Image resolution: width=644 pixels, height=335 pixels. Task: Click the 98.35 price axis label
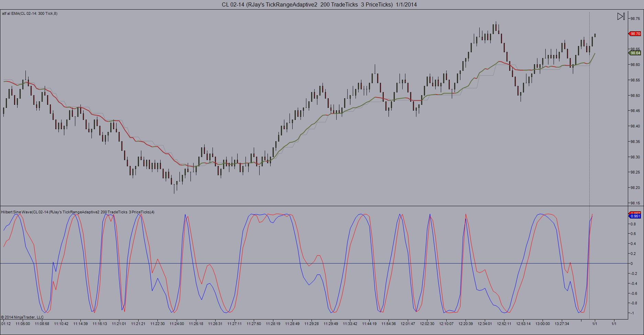(x=635, y=142)
